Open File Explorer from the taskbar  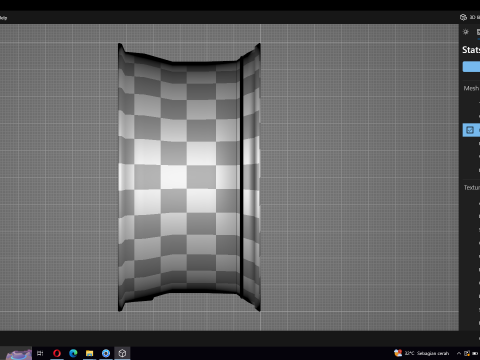(89, 353)
